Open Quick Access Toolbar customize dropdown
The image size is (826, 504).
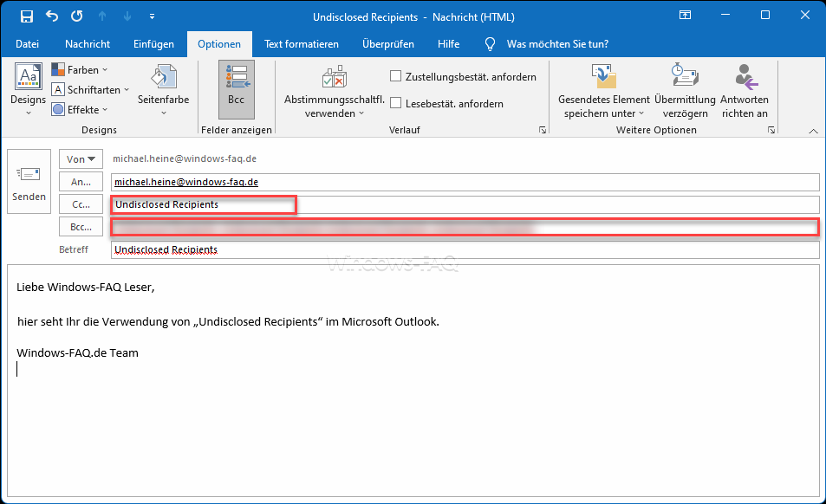point(152,16)
